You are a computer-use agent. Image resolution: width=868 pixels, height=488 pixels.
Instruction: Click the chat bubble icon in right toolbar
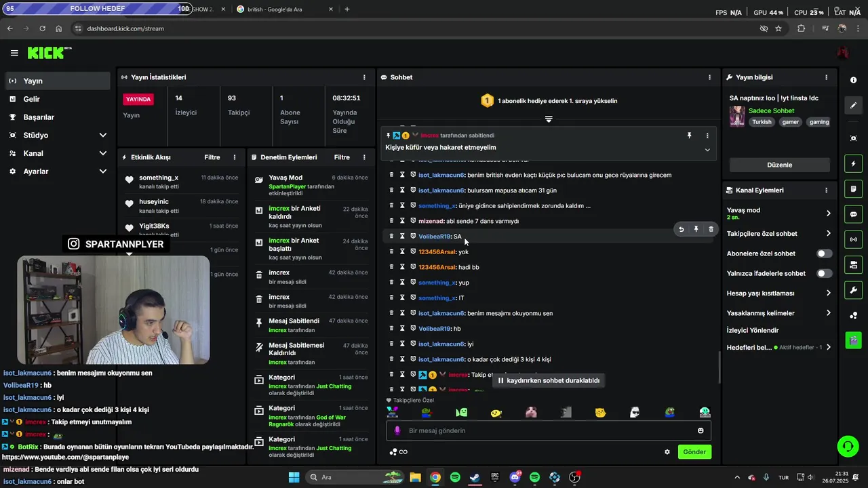coord(853,214)
